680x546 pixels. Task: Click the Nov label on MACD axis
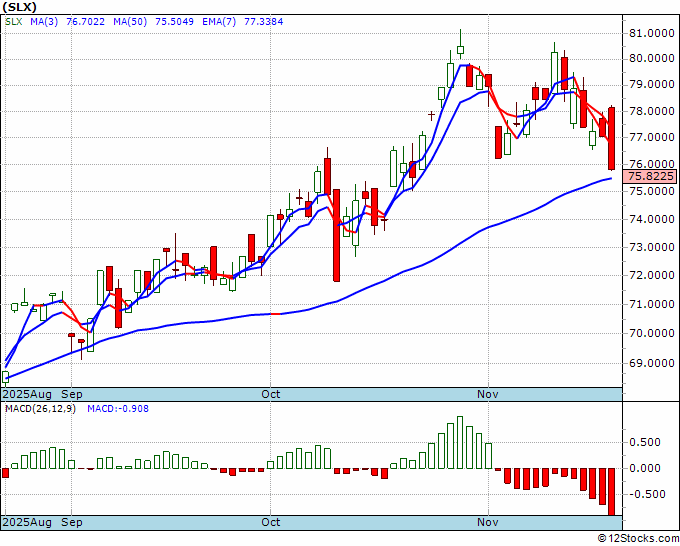tap(488, 522)
